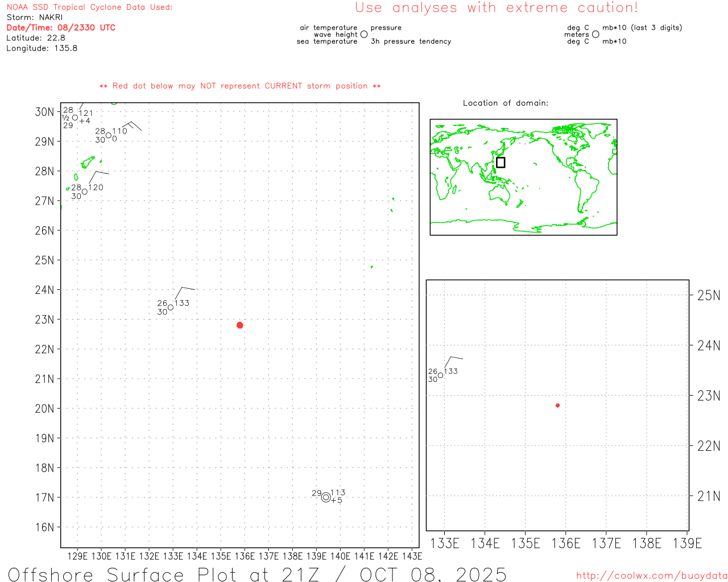Click the 136E label on inset map
Viewport: 728px width, 582px height.
pos(566,543)
